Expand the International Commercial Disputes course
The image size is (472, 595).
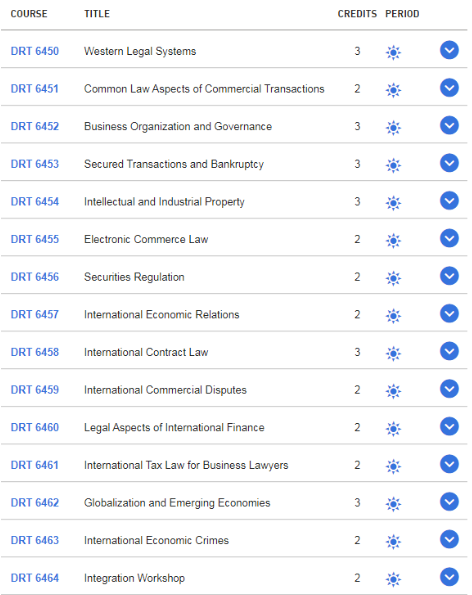pyautogui.click(x=449, y=389)
